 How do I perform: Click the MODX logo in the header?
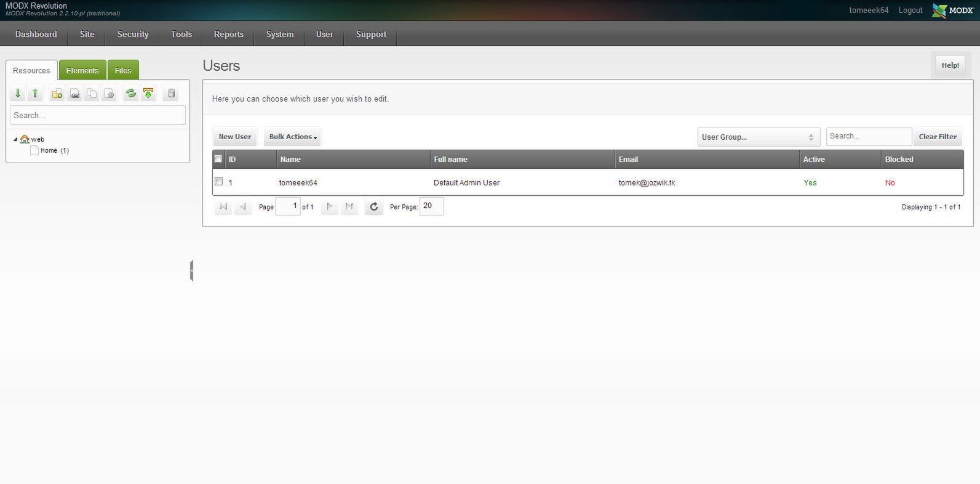952,10
